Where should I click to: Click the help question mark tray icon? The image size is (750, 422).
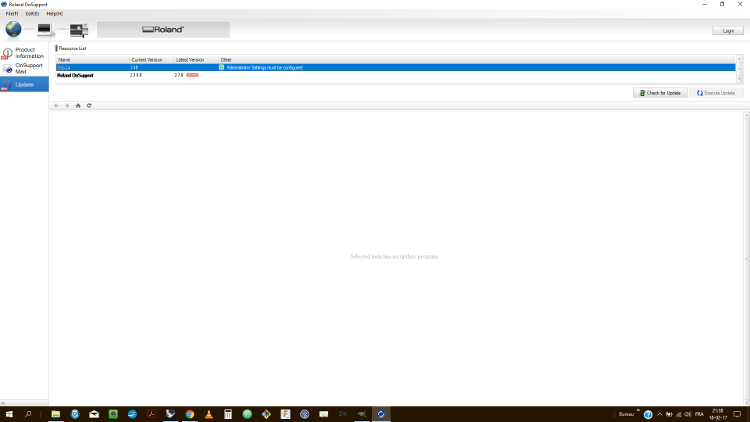coord(648,415)
